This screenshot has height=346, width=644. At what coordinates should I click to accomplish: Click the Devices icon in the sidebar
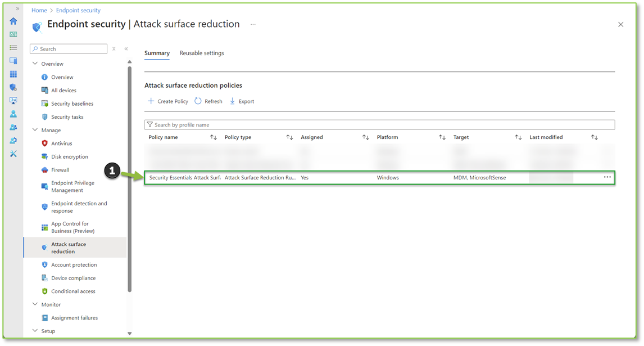tap(13, 61)
